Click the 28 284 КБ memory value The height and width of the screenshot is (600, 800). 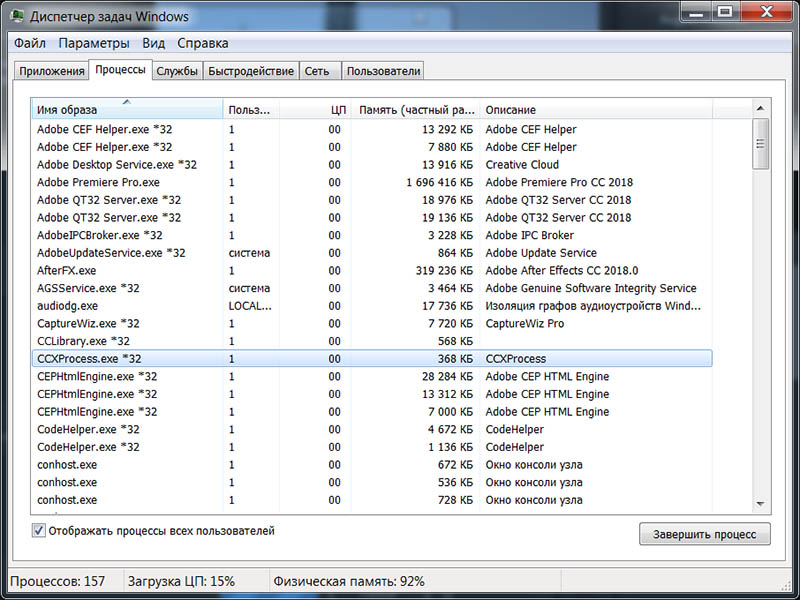pos(447,377)
